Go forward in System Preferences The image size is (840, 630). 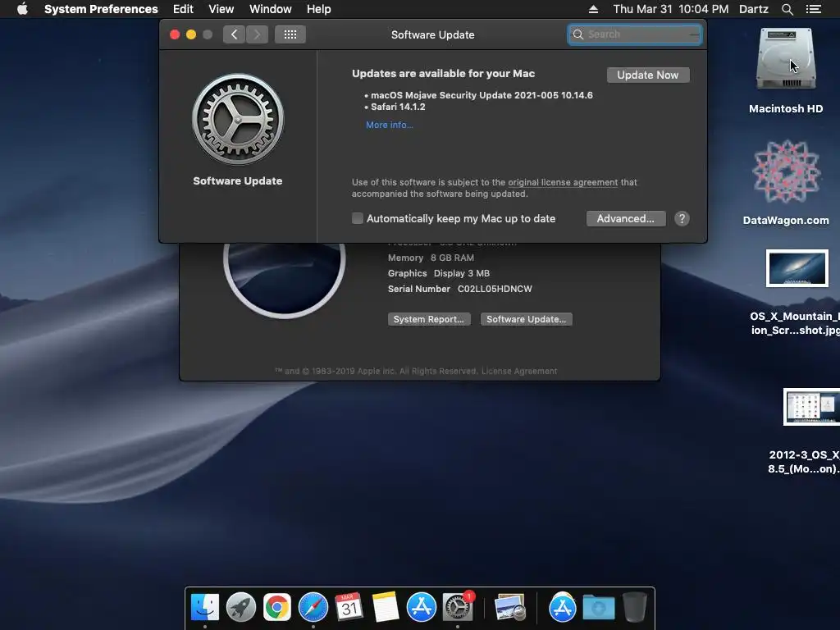tap(257, 34)
